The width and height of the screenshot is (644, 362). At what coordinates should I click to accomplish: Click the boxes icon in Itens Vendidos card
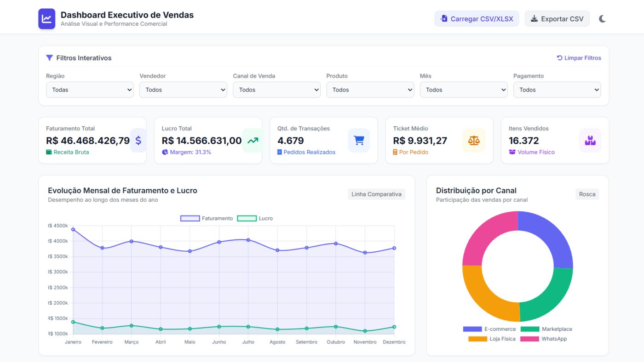[590, 140]
